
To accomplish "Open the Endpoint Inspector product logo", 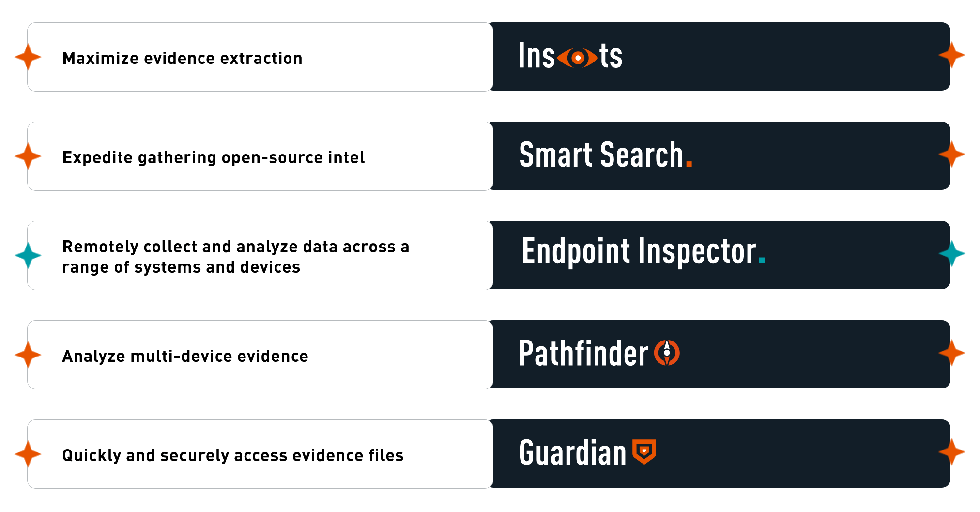I will pos(643,252).
